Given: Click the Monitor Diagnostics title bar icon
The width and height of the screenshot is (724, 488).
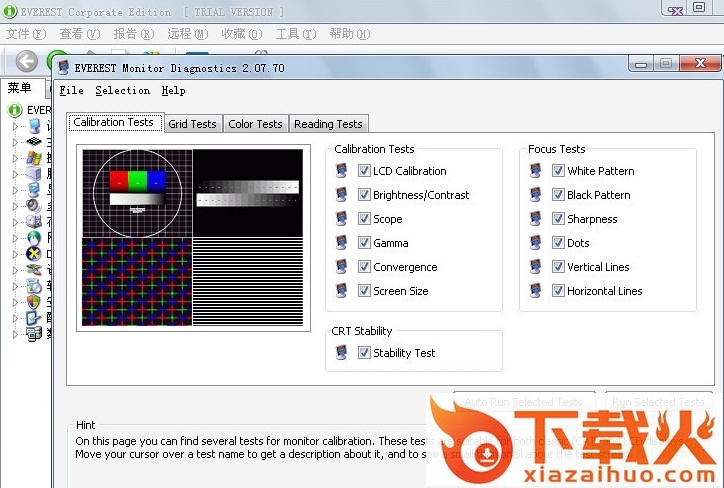Looking at the screenshot, I should [x=64, y=68].
